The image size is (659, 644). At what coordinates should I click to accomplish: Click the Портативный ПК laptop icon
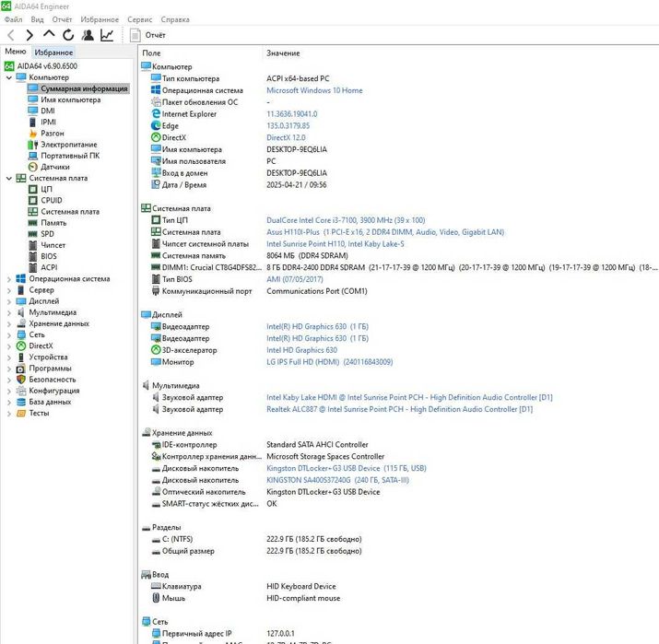(33, 156)
